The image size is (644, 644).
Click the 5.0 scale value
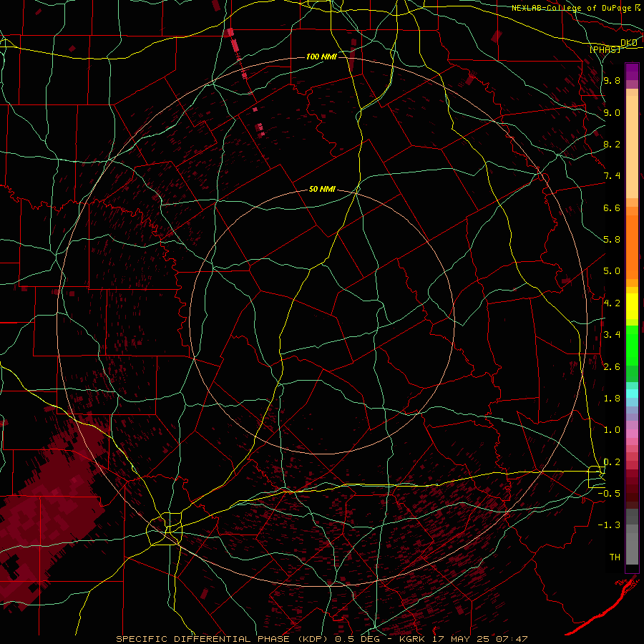point(612,271)
